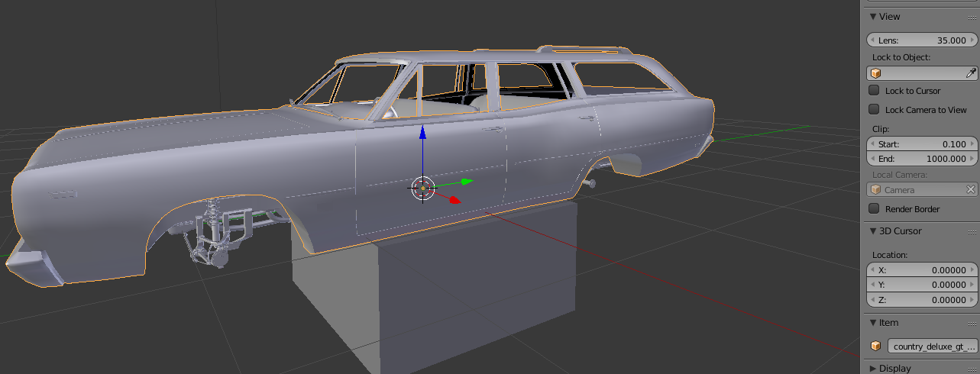Screen dimensions: 980x374
Task: Grab the green Y-axis manipulator arrow
Action: (x=467, y=181)
